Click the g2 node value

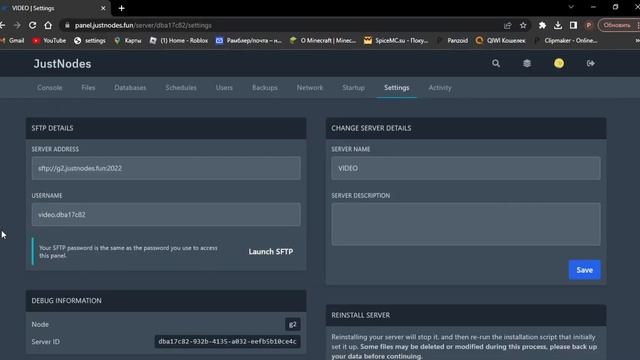293,324
